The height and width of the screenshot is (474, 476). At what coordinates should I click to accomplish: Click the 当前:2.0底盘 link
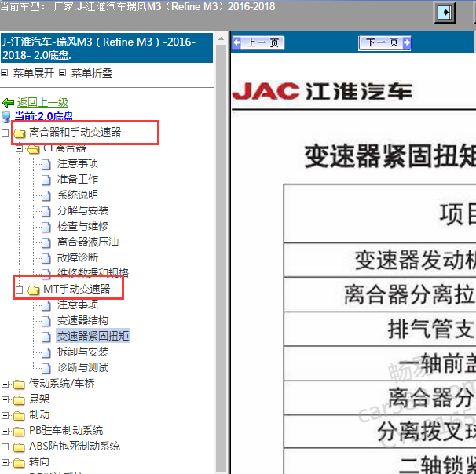(x=44, y=116)
